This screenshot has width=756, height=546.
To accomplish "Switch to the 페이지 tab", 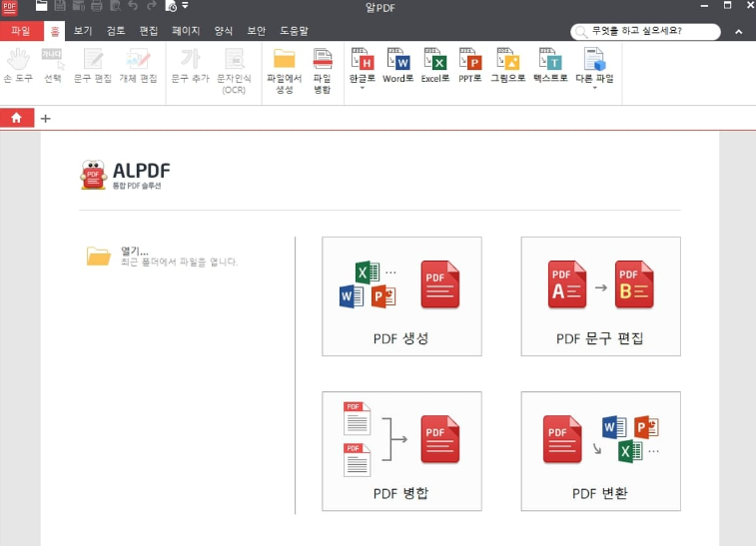I will (186, 31).
